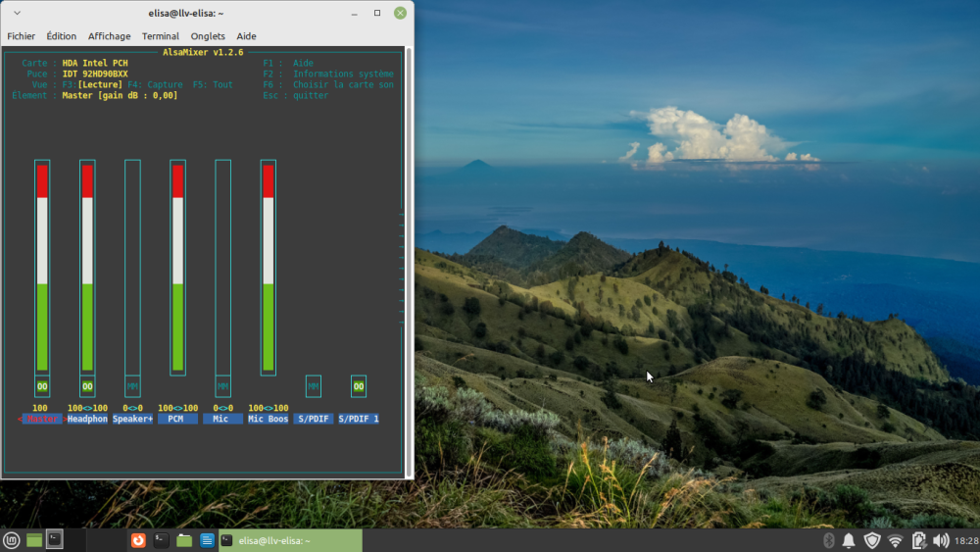
Task: Select the PCM channel label
Action: coord(176,419)
